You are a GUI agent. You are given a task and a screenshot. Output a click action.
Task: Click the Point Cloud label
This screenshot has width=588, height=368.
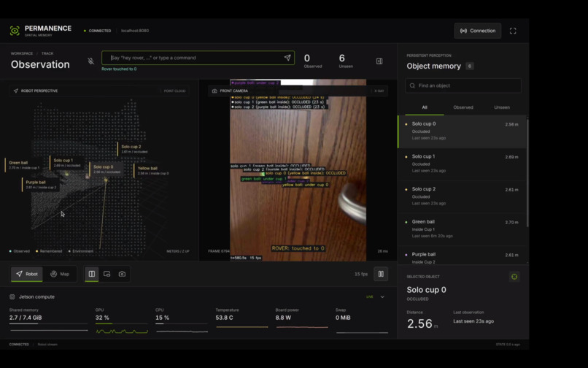(174, 91)
